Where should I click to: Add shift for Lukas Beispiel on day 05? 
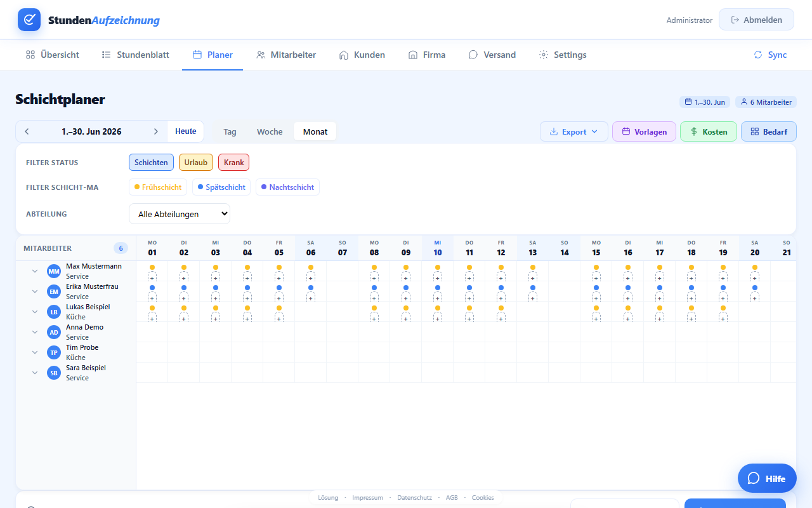279,318
